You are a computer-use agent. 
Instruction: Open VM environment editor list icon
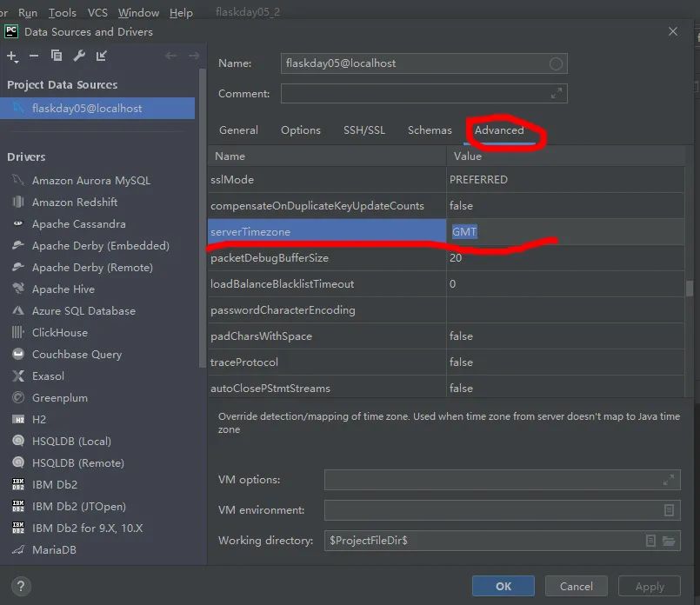(x=669, y=510)
